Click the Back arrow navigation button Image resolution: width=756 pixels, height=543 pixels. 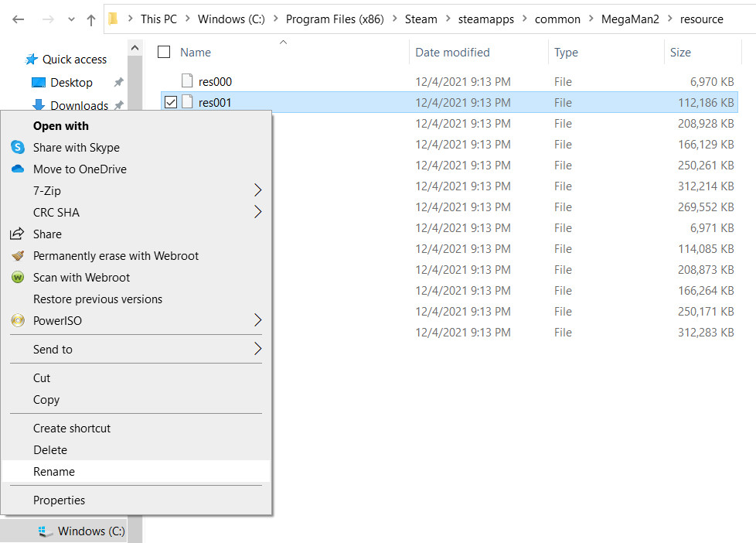click(x=19, y=19)
